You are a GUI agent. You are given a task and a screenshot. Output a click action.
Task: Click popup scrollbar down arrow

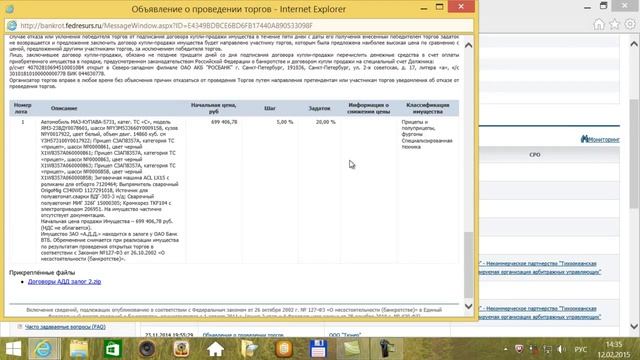coord(469,306)
